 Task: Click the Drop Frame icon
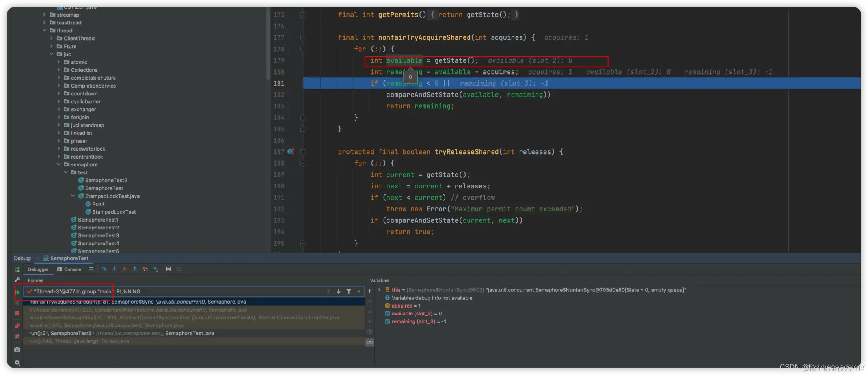tap(145, 269)
